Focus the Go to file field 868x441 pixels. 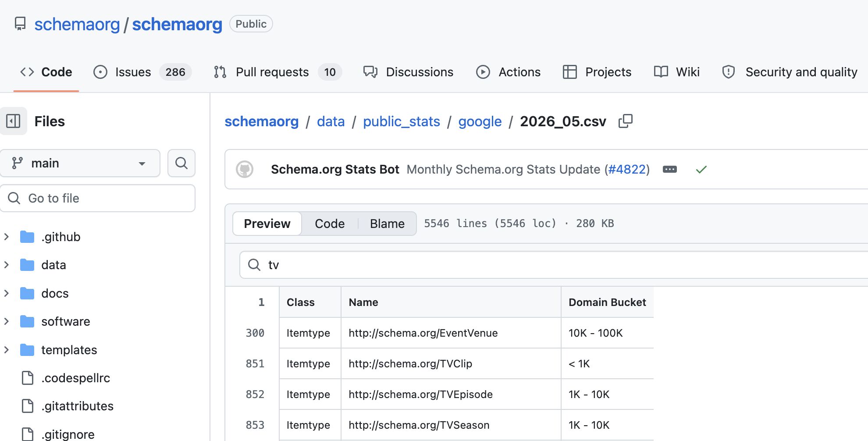(x=97, y=198)
